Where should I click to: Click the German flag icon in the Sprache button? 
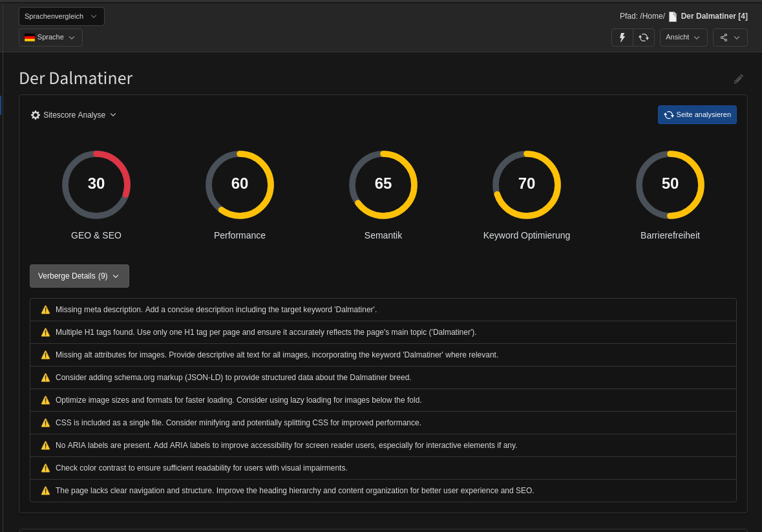click(x=30, y=37)
